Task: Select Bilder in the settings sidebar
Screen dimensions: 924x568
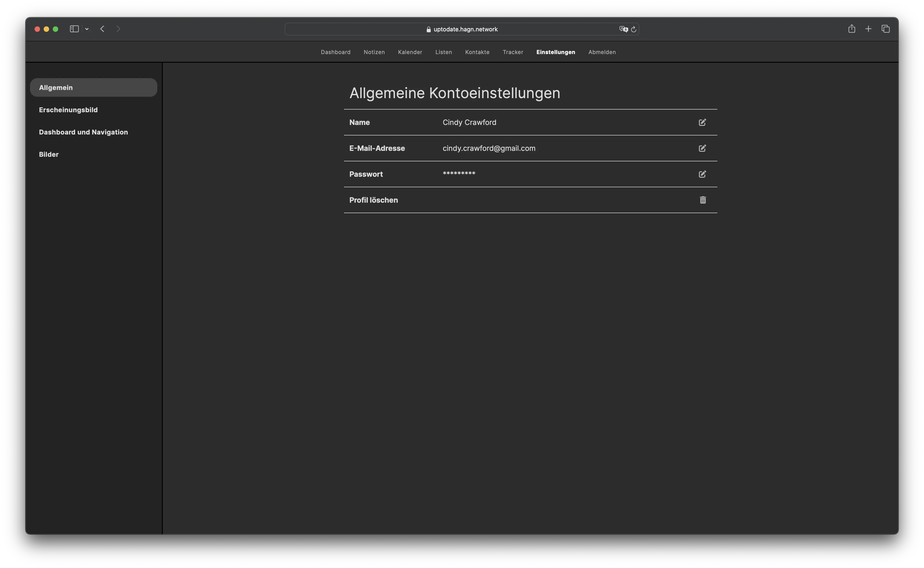Action: 48,154
